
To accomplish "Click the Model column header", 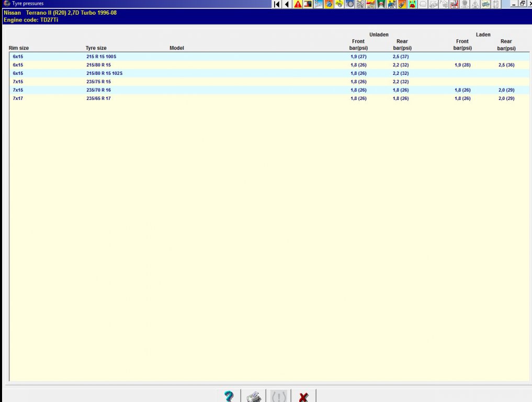I will [x=177, y=48].
